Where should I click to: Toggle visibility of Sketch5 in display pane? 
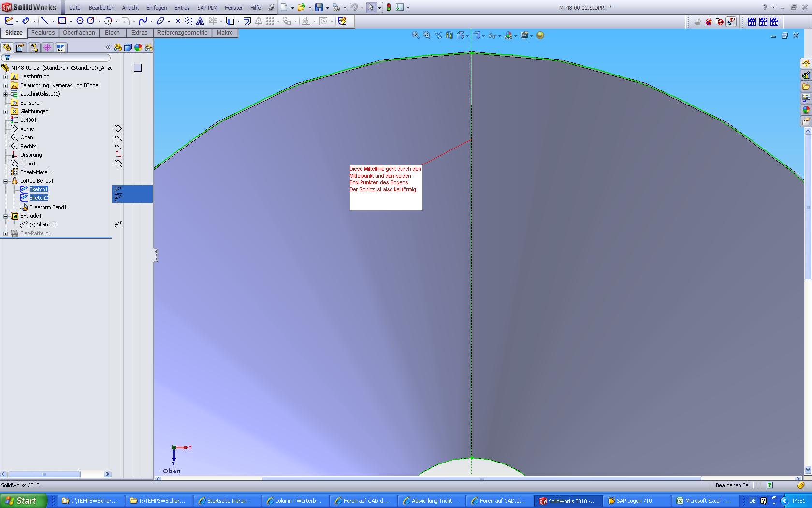pyautogui.click(x=118, y=224)
